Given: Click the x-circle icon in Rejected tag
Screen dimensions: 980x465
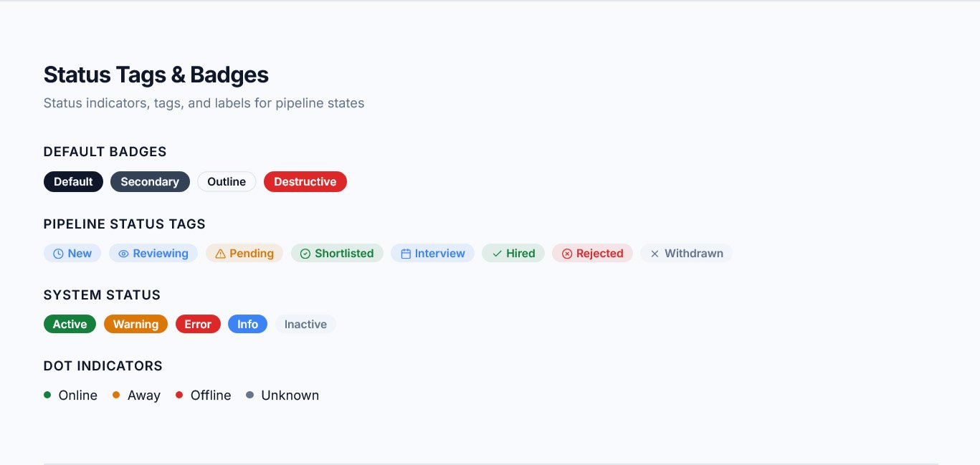Looking at the screenshot, I should coord(566,254).
